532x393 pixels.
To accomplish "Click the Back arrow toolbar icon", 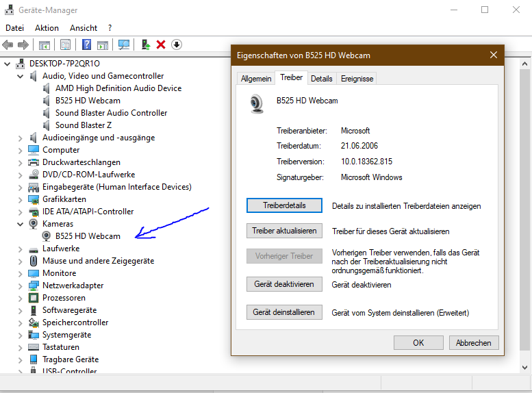I will (8, 45).
